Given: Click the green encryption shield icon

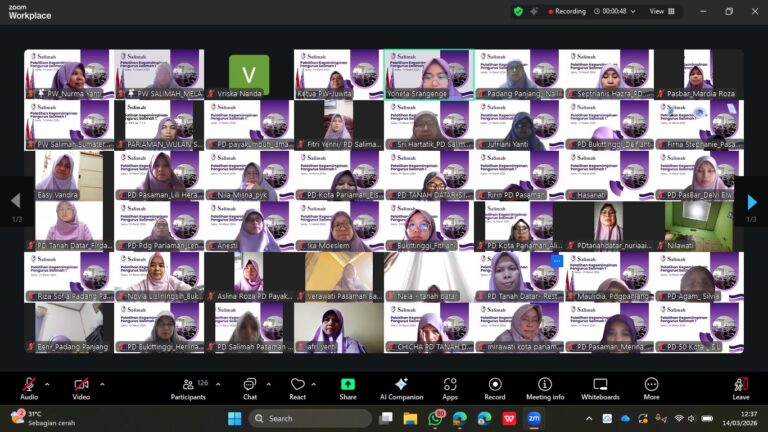Looking at the screenshot, I should pyautogui.click(x=518, y=11).
